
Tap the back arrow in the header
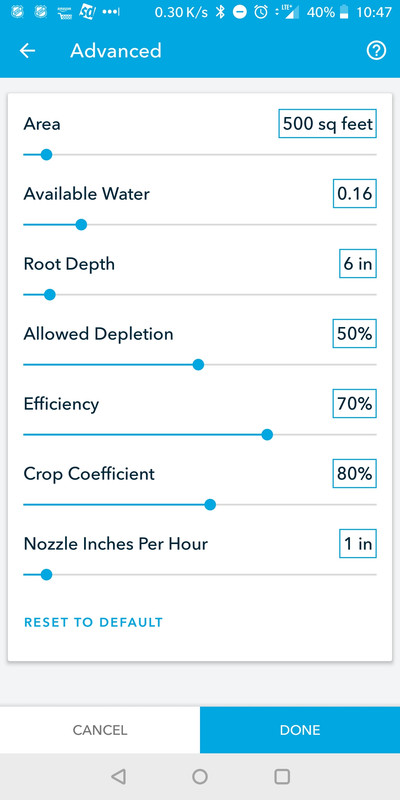pyautogui.click(x=28, y=51)
